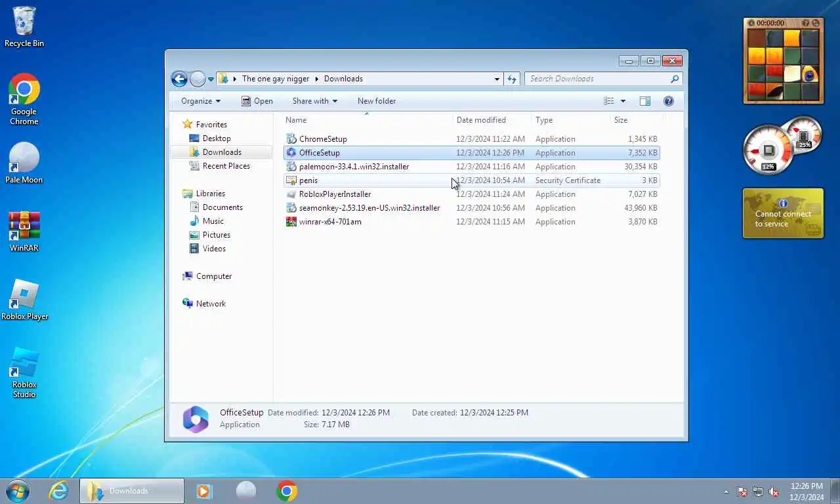Refresh the Downloads folder listing
Screen dimensions: 840x504
(512, 79)
